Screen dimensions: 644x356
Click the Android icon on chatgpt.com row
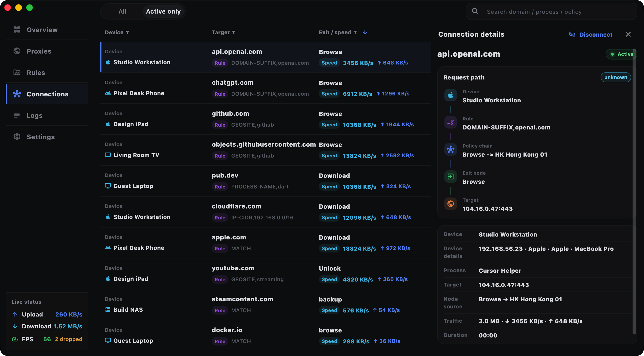click(108, 93)
